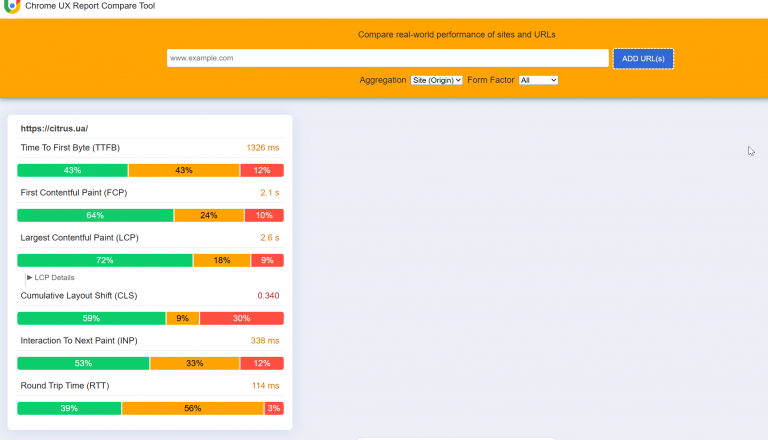Click orange 56% segment of RTT bar
Screen dimensions: 768x440
193,408
